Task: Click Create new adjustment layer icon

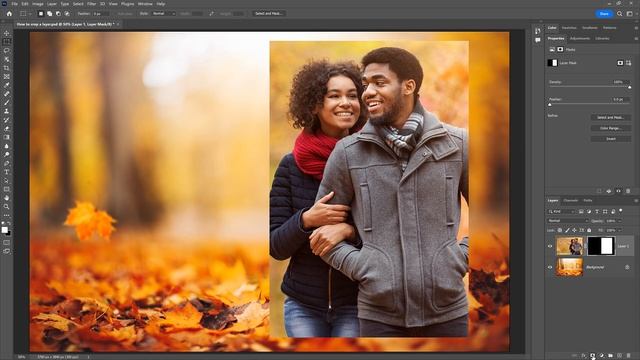Action: coord(601,356)
